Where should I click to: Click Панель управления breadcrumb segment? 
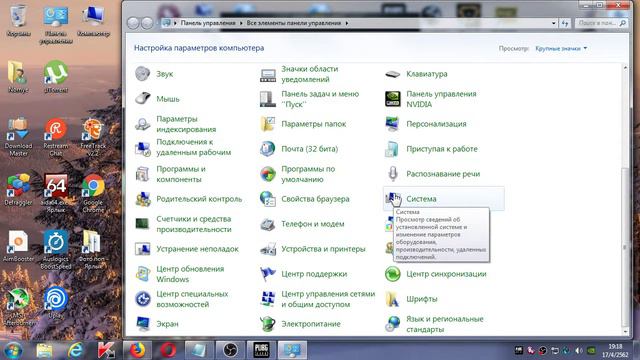(x=208, y=23)
